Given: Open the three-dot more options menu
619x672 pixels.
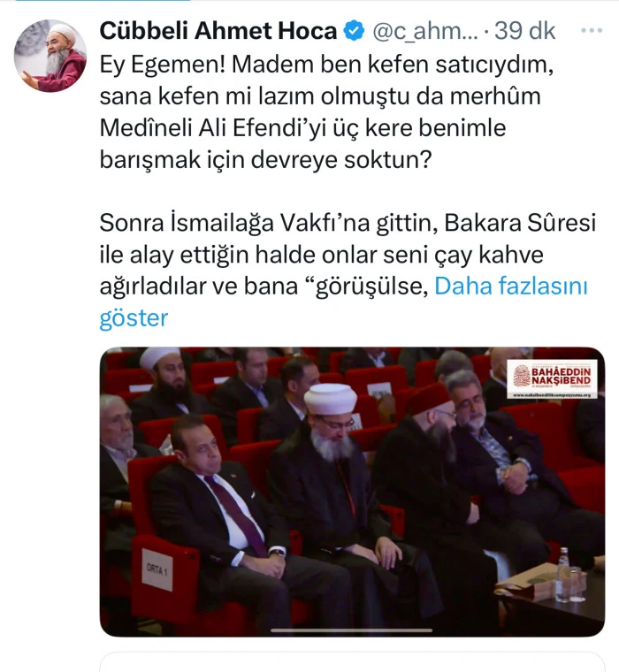Looking at the screenshot, I should [592, 30].
